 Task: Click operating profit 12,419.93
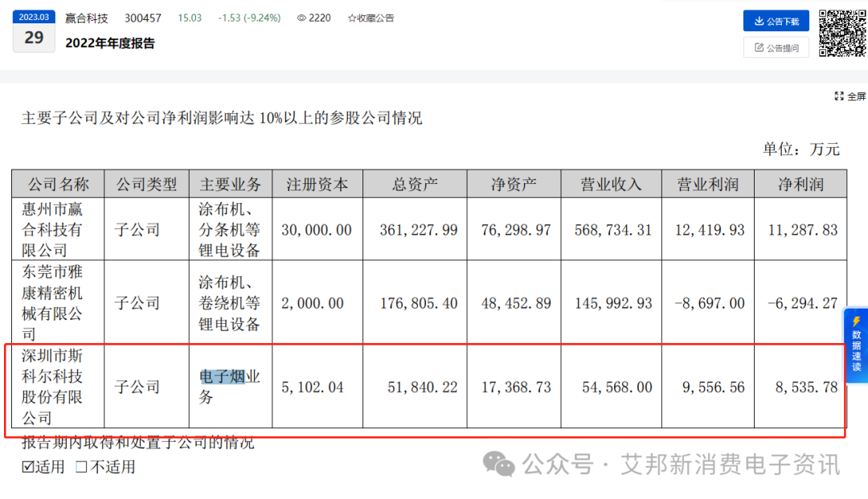[x=710, y=230]
